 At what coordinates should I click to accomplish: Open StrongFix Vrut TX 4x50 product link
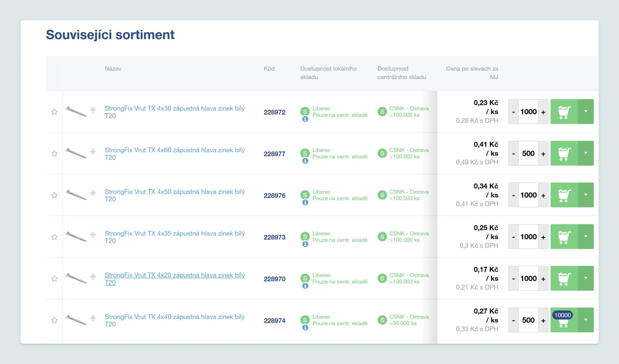tap(175, 195)
